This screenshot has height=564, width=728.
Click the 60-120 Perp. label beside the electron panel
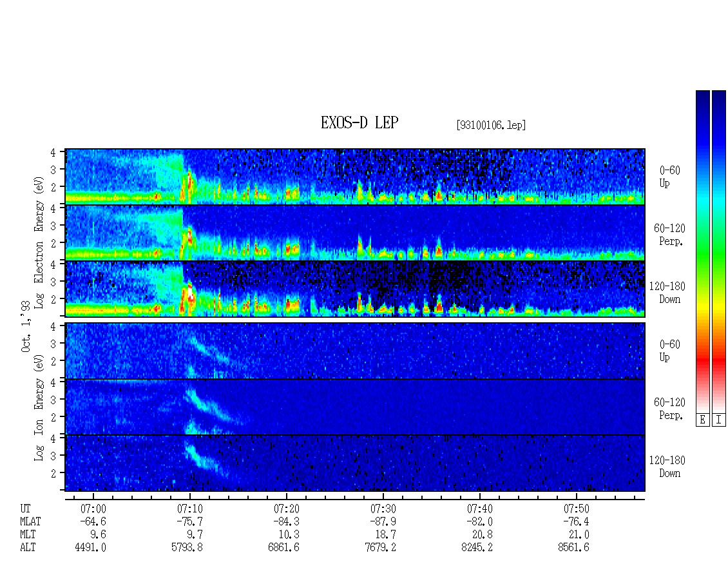click(669, 235)
